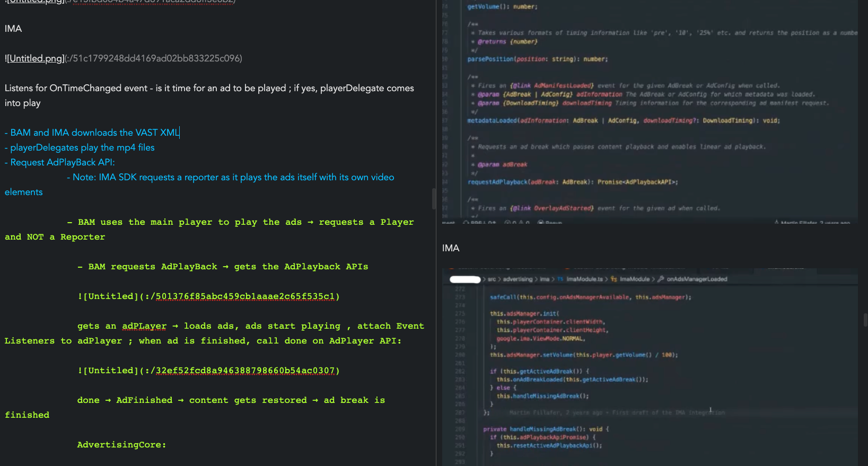
Task: Click the Untitled image reference starting with 501376f85abc
Action: [x=208, y=296]
